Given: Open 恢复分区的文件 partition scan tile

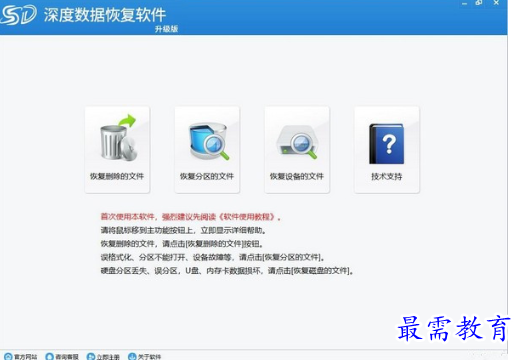Looking at the screenshot, I should (x=207, y=150).
